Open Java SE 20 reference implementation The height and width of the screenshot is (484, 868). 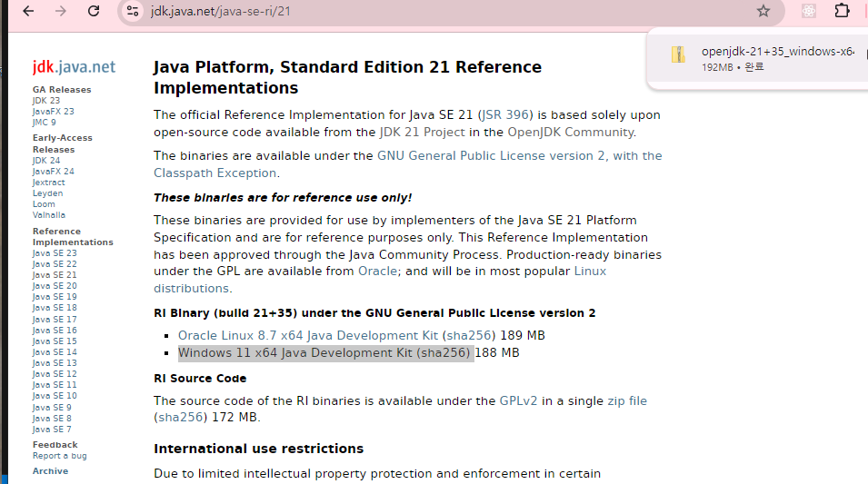click(x=55, y=286)
